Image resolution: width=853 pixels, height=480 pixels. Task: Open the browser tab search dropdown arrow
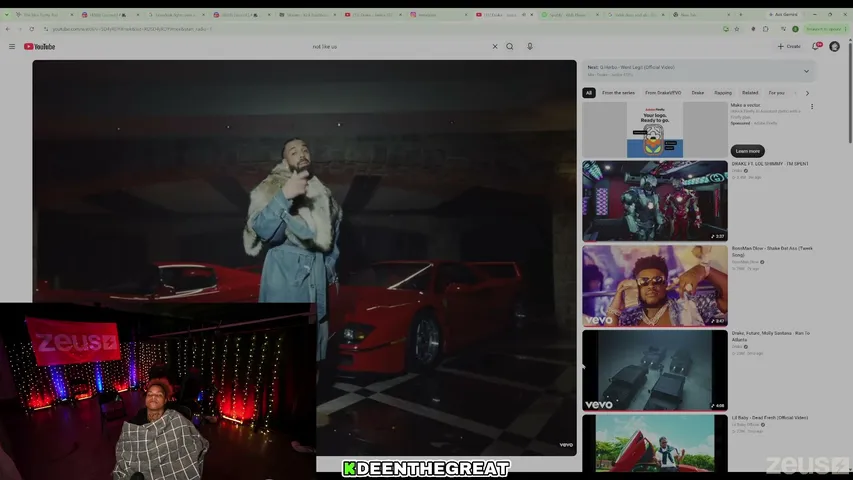[x=7, y=15]
